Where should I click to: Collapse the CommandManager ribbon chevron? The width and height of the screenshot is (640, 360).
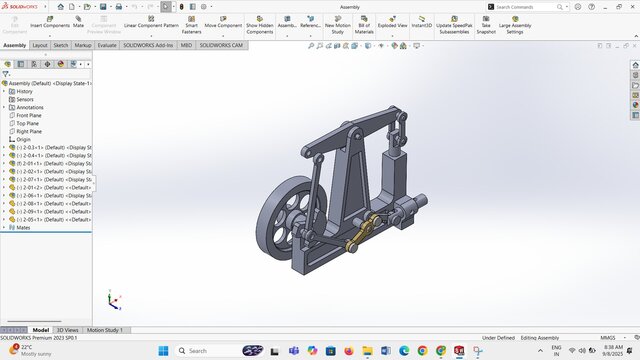[x=636, y=36]
